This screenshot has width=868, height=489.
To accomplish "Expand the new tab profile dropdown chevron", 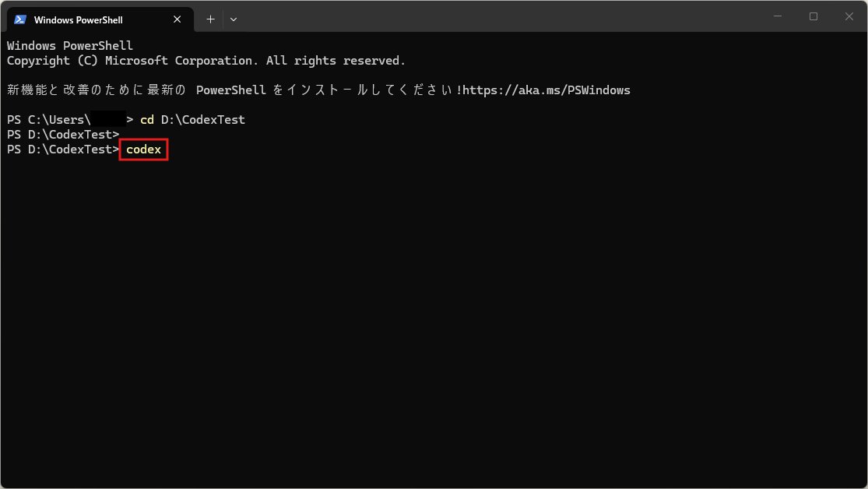I will point(234,19).
